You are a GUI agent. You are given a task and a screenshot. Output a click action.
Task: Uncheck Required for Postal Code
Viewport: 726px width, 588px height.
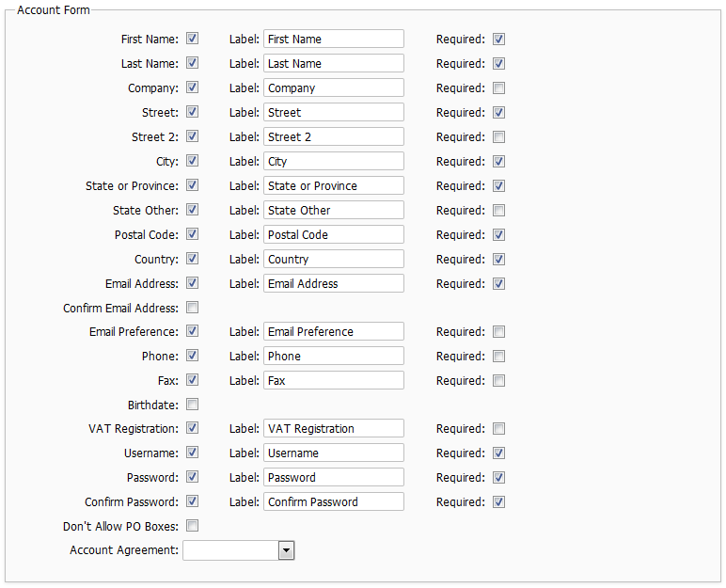(x=498, y=235)
